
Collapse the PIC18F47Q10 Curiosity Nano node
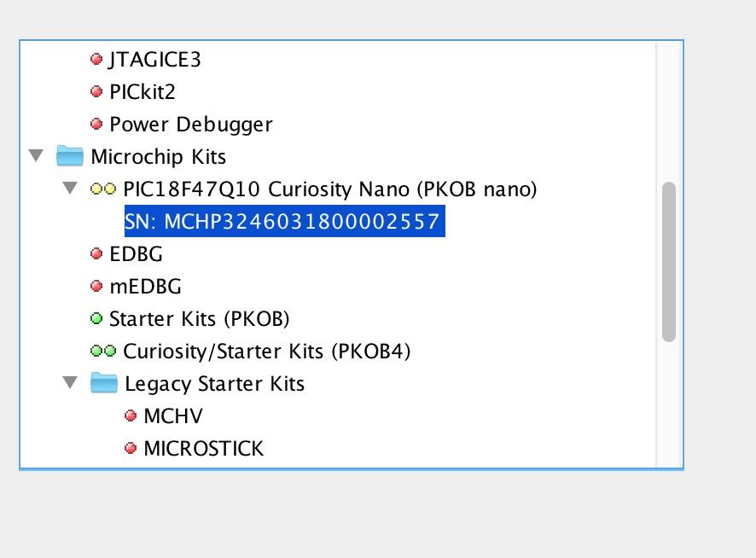click(x=70, y=189)
